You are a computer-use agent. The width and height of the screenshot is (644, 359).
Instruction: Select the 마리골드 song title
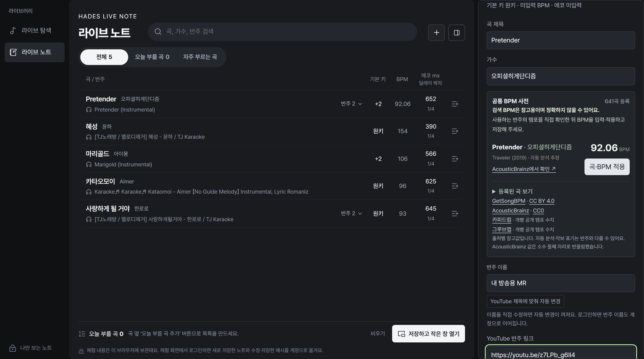97,154
